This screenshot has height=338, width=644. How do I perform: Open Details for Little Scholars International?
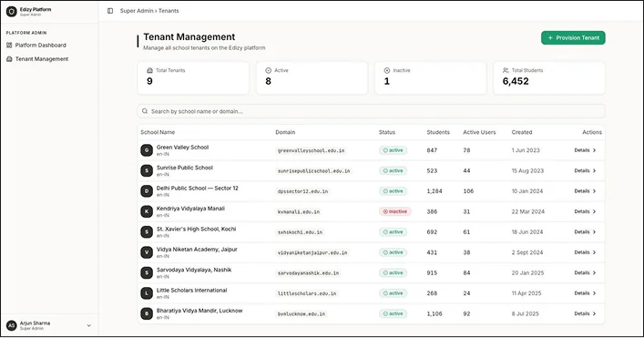pyautogui.click(x=585, y=293)
